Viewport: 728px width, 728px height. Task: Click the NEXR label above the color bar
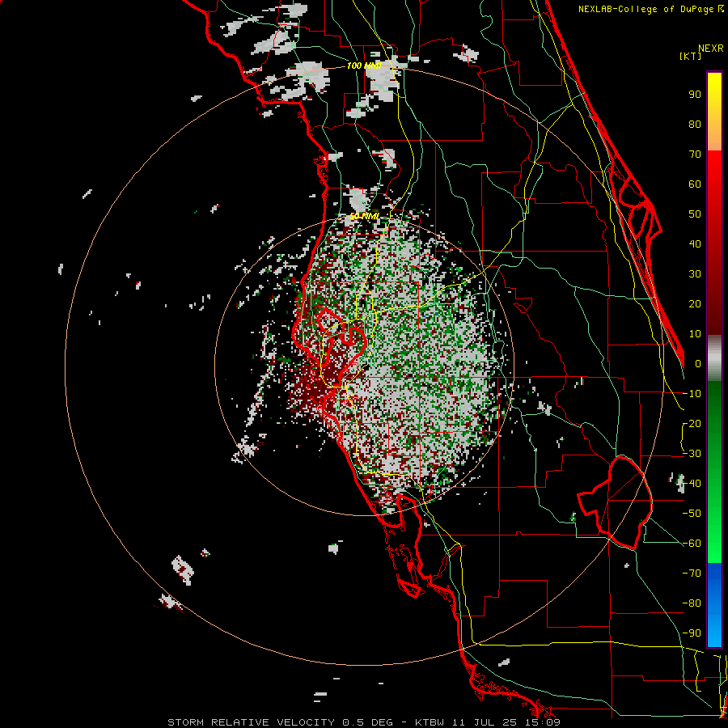[x=711, y=49]
